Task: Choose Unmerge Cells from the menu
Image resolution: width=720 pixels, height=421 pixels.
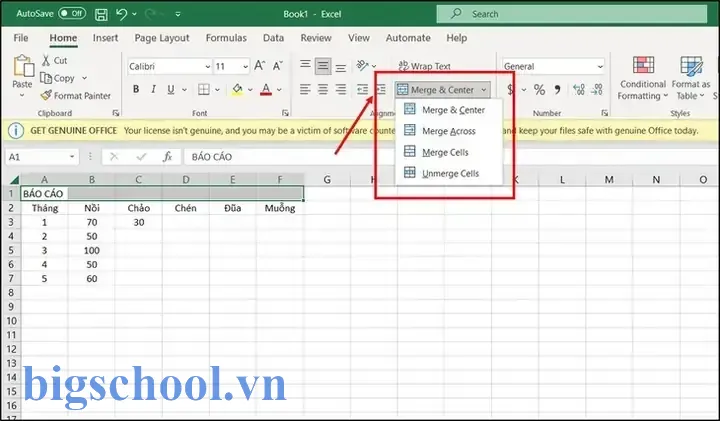Action: (x=449, y=174)
